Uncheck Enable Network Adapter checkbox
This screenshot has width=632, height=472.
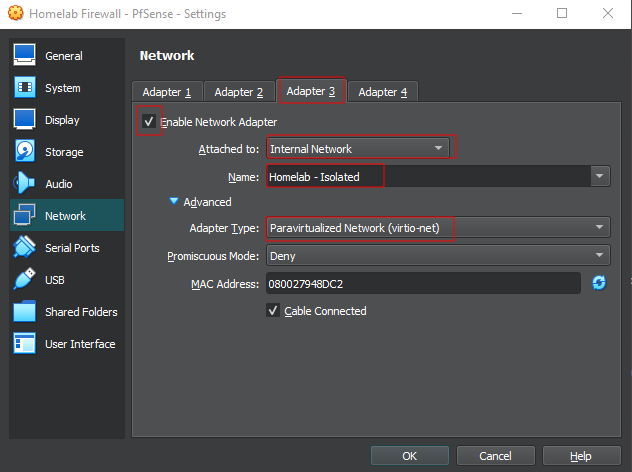pyautogui.click(x=149, y=121)
